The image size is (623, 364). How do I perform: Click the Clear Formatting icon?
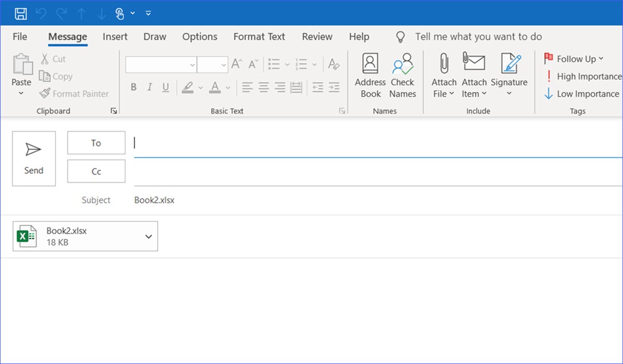[x=334, y=65]
